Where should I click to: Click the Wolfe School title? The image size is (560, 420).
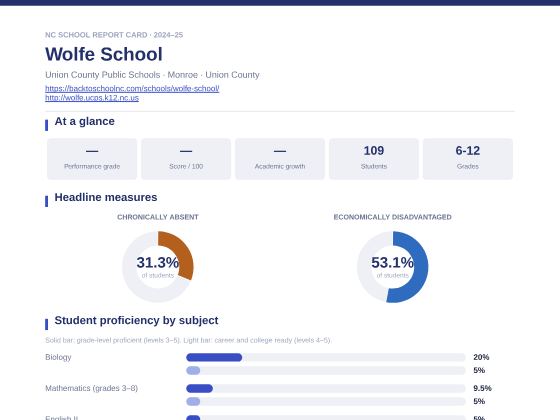[104, 54]
